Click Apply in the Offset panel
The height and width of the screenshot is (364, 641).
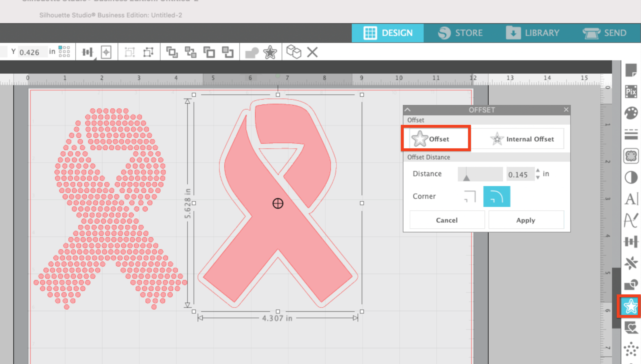(526, 220)
